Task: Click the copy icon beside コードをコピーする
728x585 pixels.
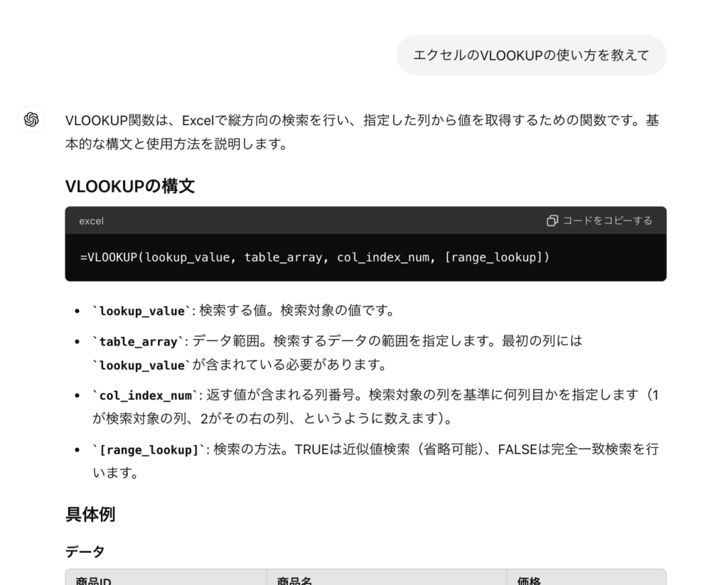Action: click(552, 220)
